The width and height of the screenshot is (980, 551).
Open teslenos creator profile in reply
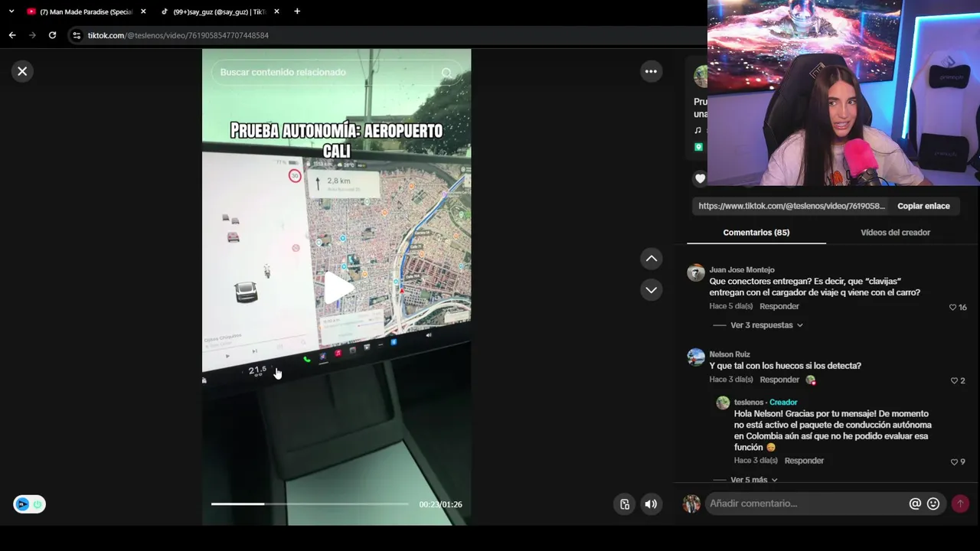pos(749,403)
